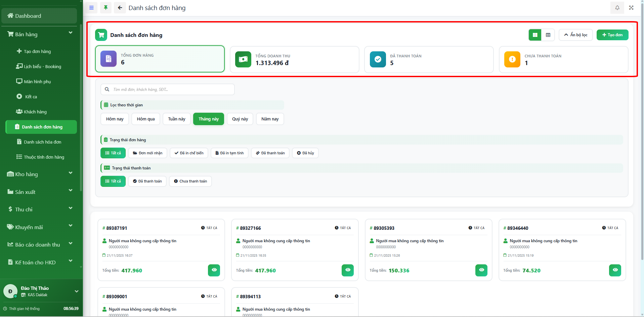644x317 pixels.
Task: View order 89305393 details eye icon
Action: 481,270
